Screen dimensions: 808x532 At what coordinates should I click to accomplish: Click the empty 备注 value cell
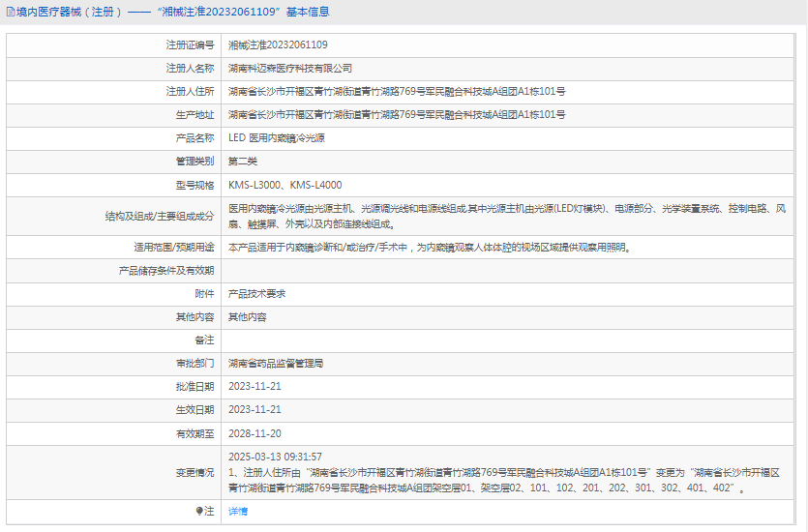tap(511, 340)
